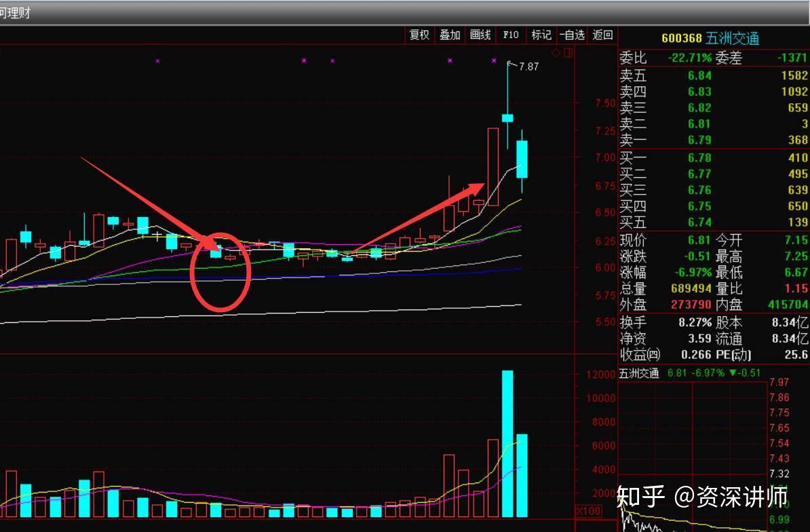
Task: Click the 总量 value 689494
Action: (691, 288)
